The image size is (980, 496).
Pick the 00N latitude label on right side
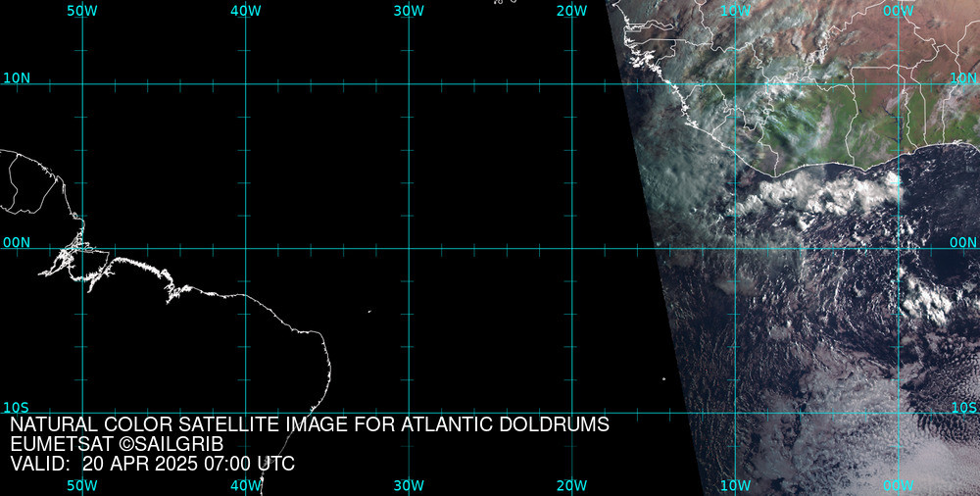pos(963,243)
